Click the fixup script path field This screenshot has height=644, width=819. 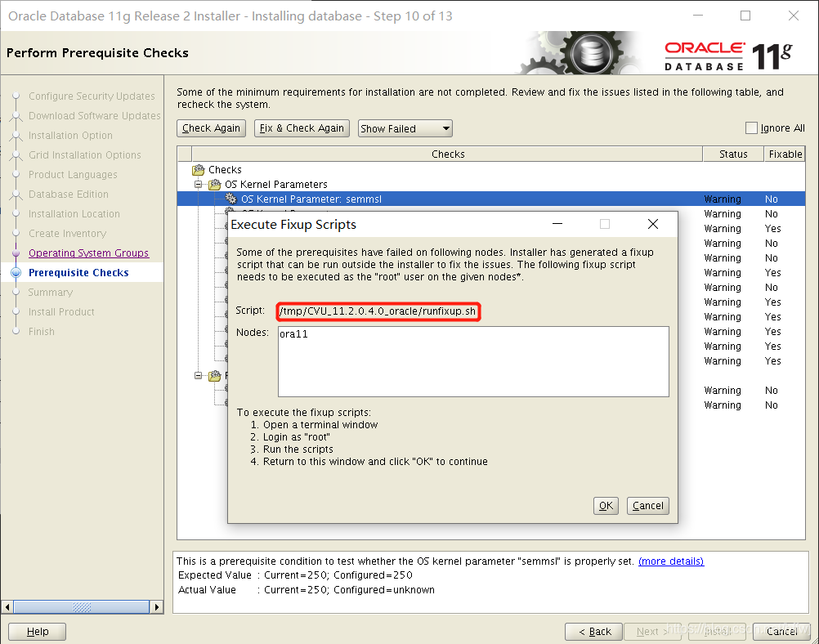point(378,311)
